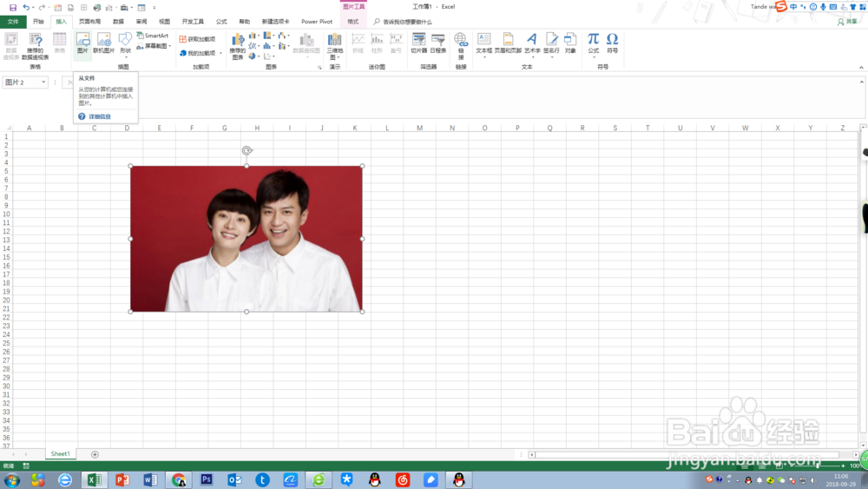Open Photoshop from the taskbar
This screenshot has width=868, height=489.
coord(207,479)
